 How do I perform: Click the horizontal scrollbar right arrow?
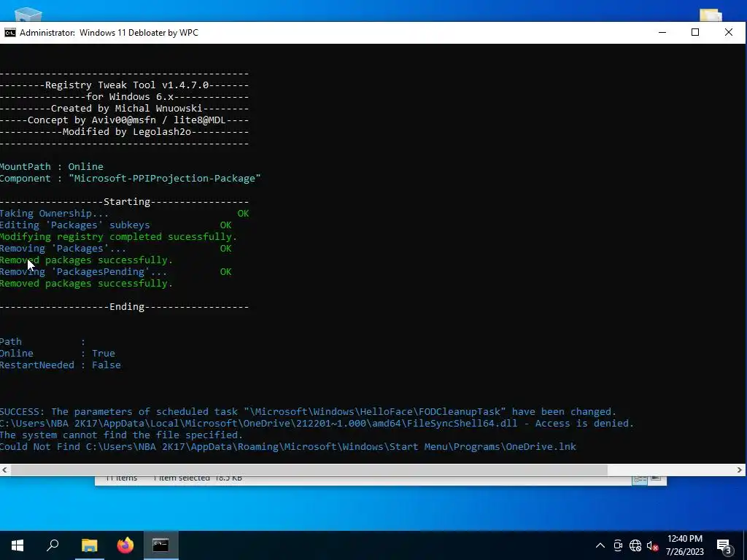coord(740,470)
